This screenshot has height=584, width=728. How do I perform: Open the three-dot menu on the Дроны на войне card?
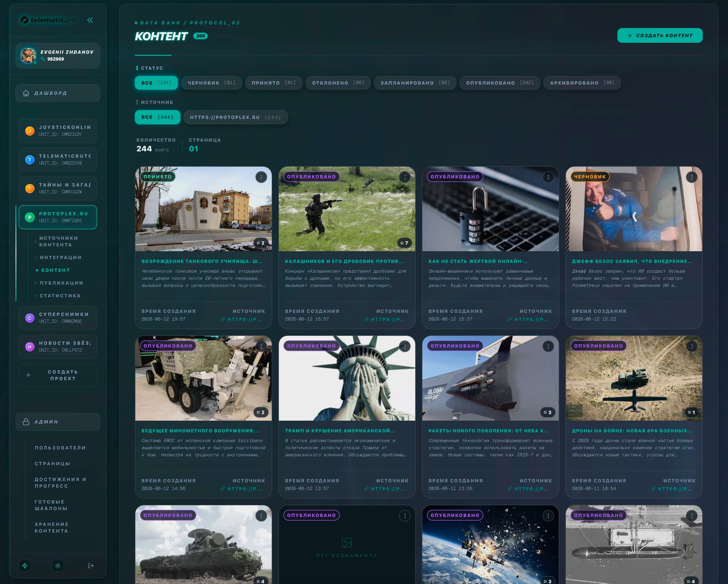[692, 346]
